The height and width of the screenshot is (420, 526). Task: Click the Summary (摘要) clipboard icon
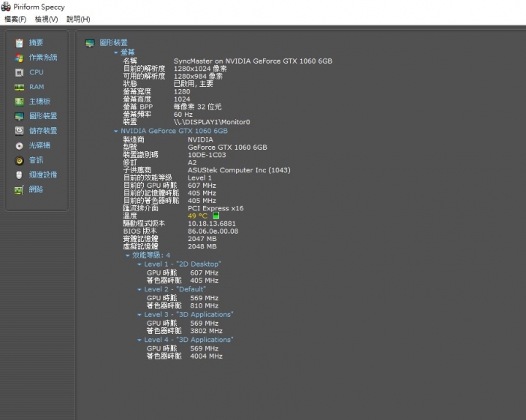[x=19, y=43]
